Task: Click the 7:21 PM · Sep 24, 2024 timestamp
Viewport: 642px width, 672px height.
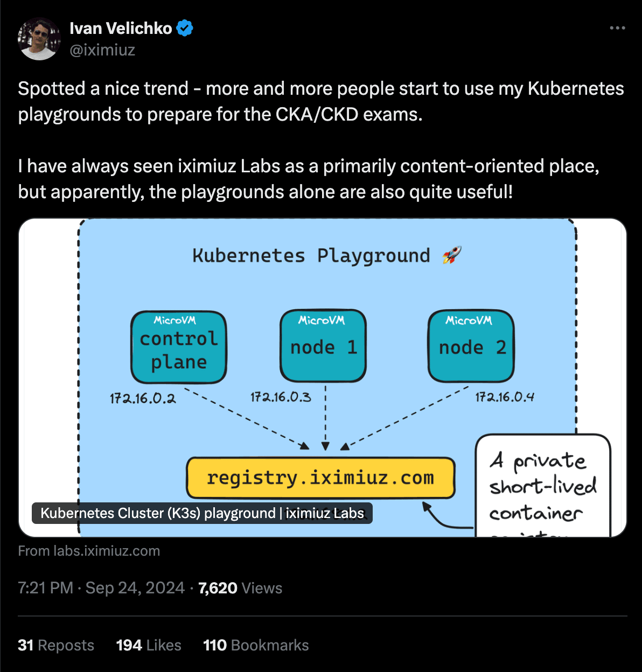Action: [x=101, y=587]
